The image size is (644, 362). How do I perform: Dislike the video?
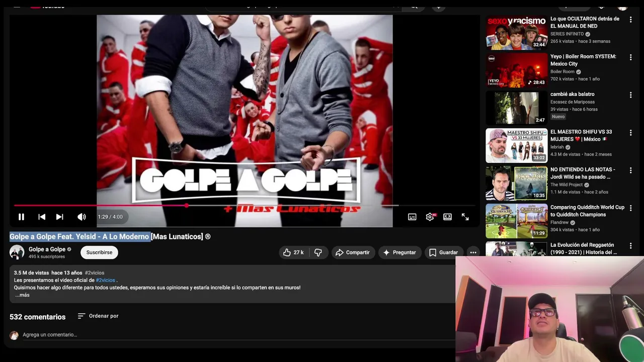coord(318,252)
